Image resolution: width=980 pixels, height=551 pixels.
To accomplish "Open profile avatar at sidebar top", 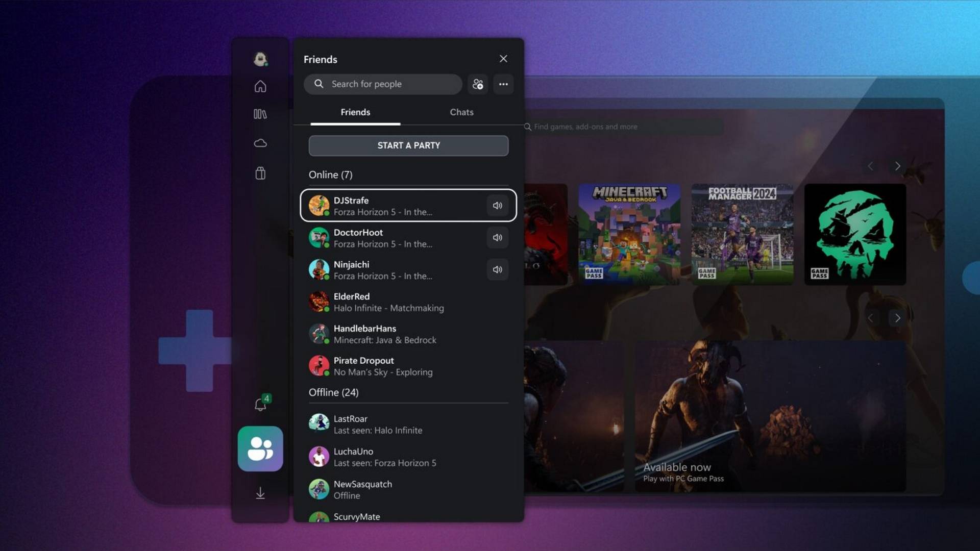I will click(x=261, y=59).
